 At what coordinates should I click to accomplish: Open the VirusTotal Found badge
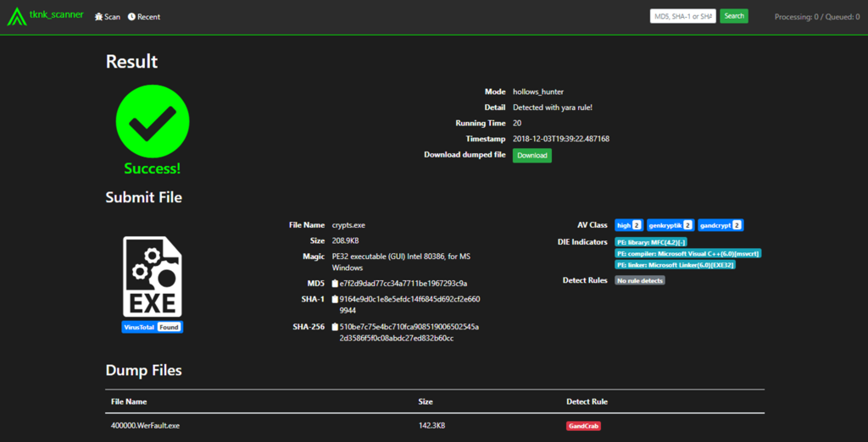[x=152, y=328]
